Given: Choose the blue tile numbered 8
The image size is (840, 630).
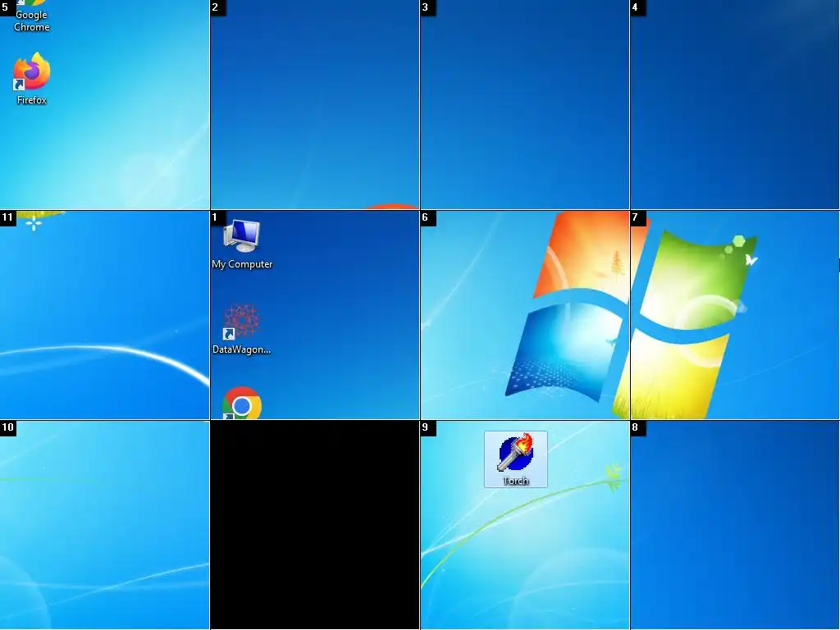Looking at the screenshot, I should coord(735,525).
